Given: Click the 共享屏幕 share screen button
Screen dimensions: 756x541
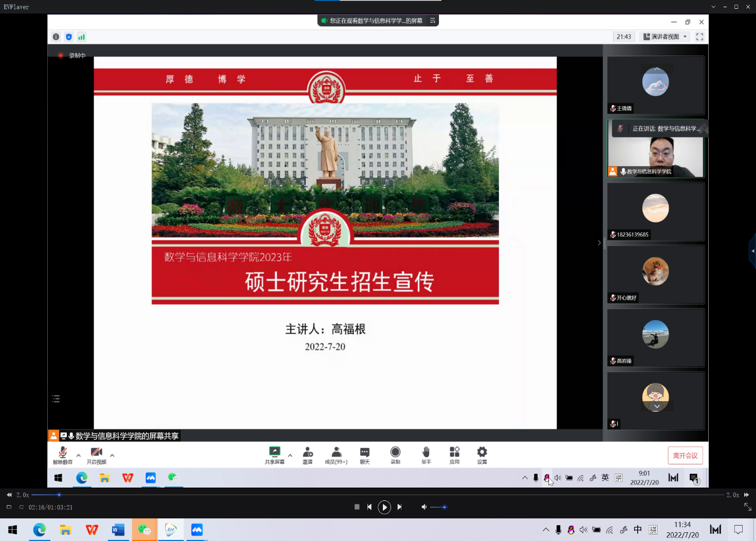Looking at the screenshot, I should tap(274, 455).
